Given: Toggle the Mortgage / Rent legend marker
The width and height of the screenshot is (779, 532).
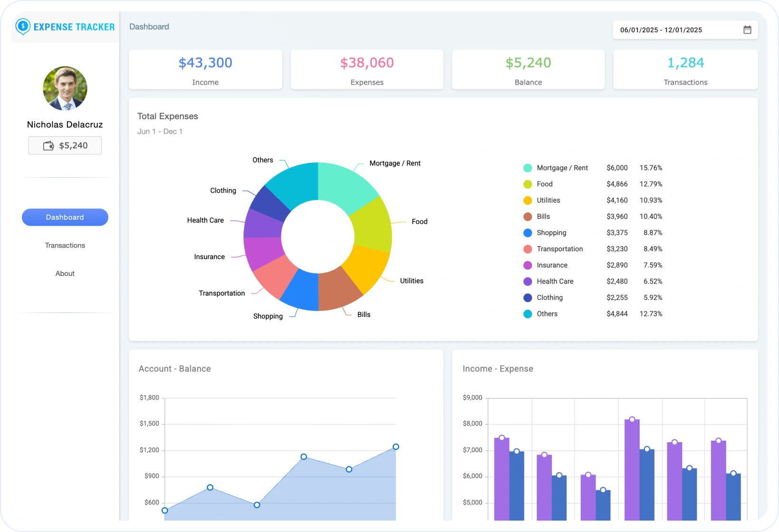Looking at the screenshot, I should pyautogui.click(x=527, y=168).
